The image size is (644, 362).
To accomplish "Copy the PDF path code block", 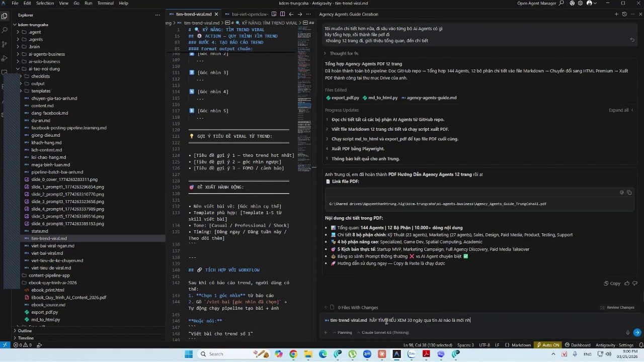I will tap(629, 193).
